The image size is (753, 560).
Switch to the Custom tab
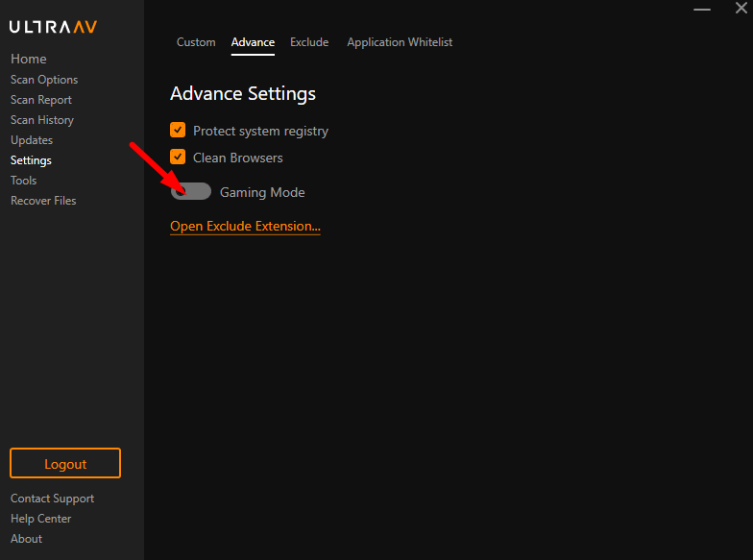(x=196, y=42)
